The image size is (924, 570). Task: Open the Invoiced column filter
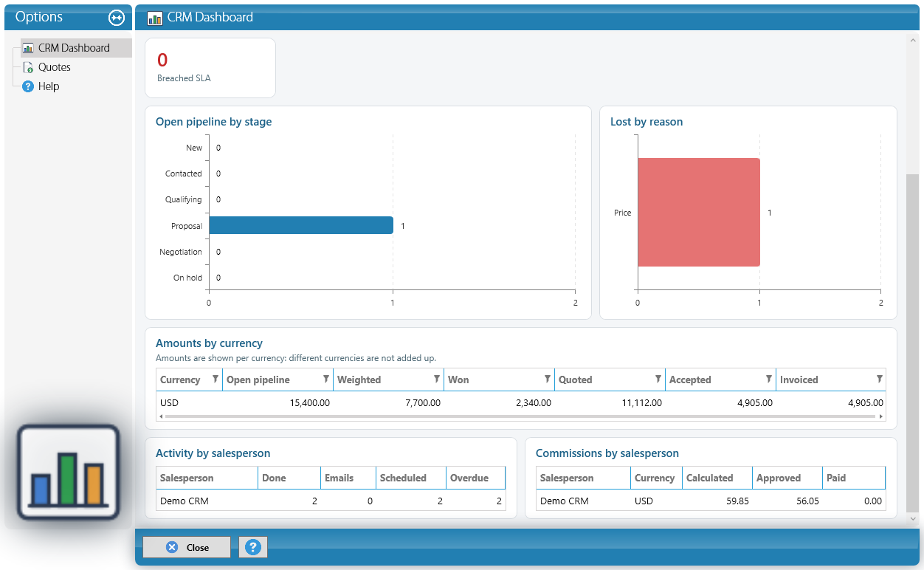pyautogui.click(x=880, y=379)
